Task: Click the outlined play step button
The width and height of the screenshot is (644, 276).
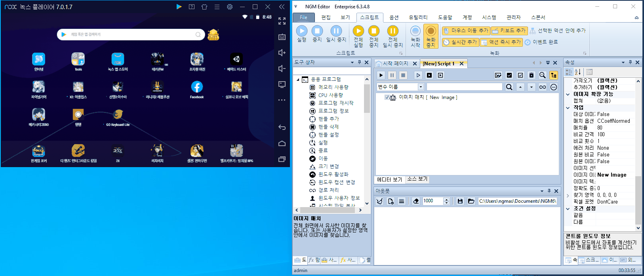Action: tap(418, 75)
